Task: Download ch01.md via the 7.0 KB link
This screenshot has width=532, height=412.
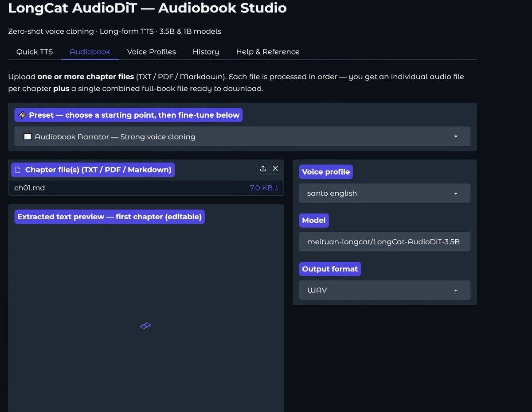Action: coord(264,188)
